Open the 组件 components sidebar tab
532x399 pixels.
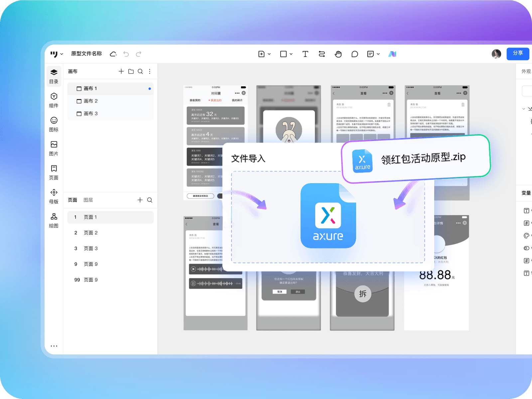pos(54,100)
